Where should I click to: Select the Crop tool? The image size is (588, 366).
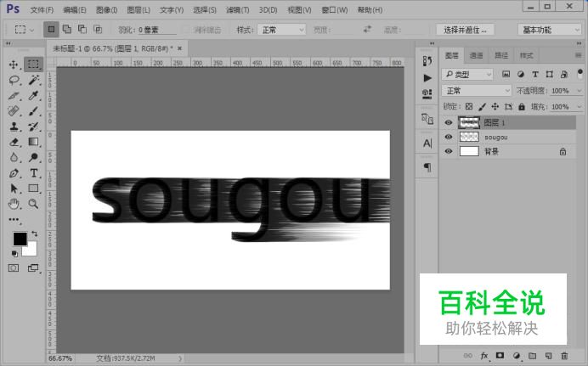click(x=14, y=95)
